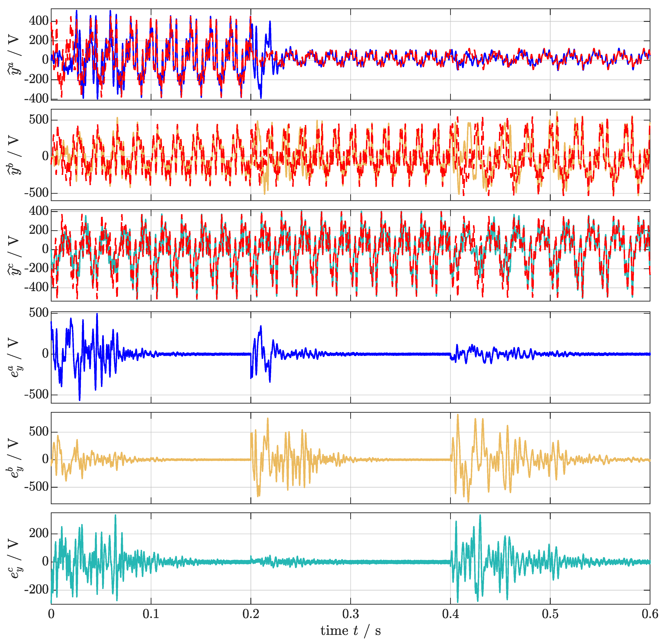Click the 0.2 tick label on time axis
The width and height of the screenshot is (664, 644).
251,614
